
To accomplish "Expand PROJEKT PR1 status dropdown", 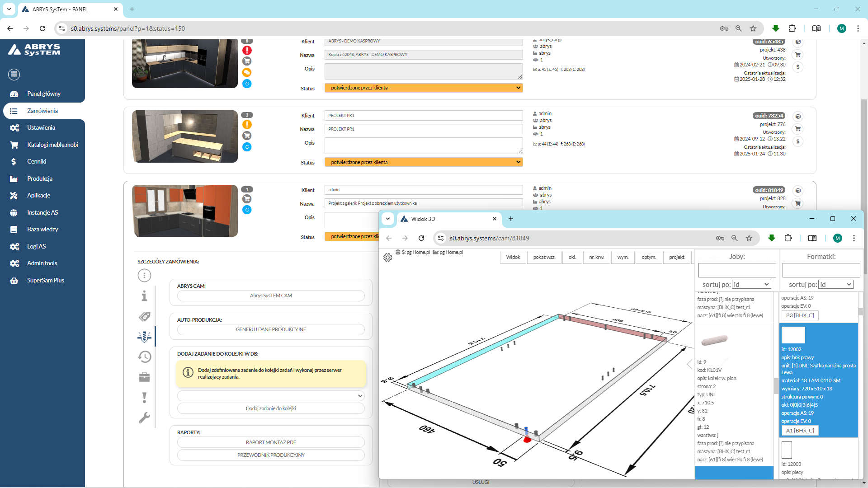I will pos(423,162).
